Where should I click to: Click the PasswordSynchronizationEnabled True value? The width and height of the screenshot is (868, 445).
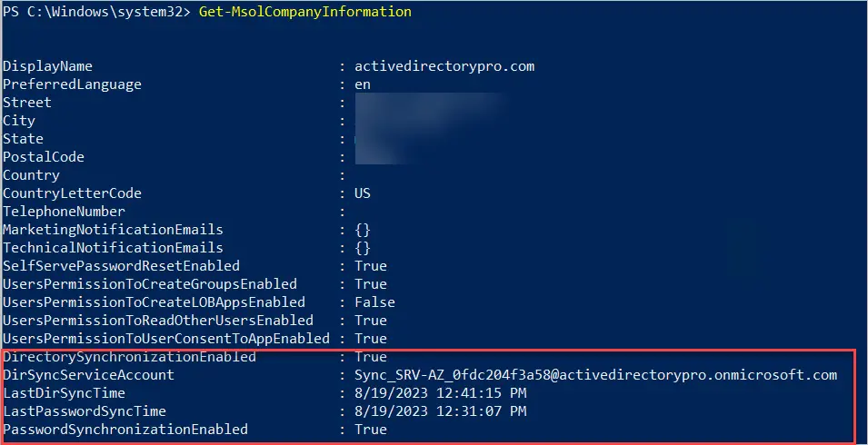(371, 430)
